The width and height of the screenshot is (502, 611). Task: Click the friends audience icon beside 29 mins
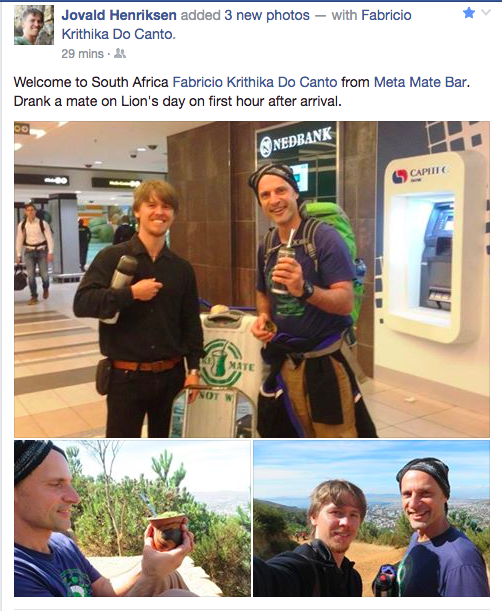120,53
